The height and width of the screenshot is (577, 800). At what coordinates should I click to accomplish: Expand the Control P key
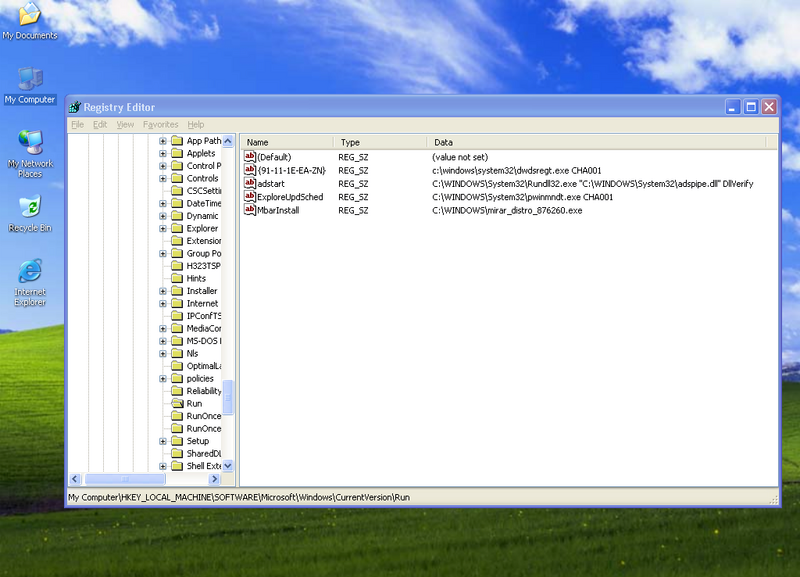coord(162,166)
